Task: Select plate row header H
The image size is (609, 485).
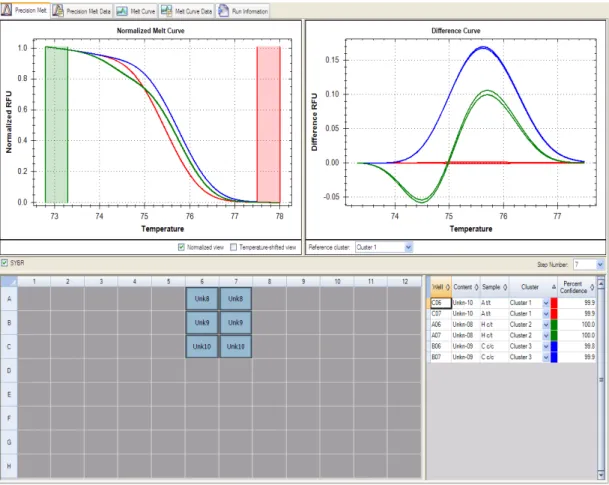Action: (x=9, y=466)
